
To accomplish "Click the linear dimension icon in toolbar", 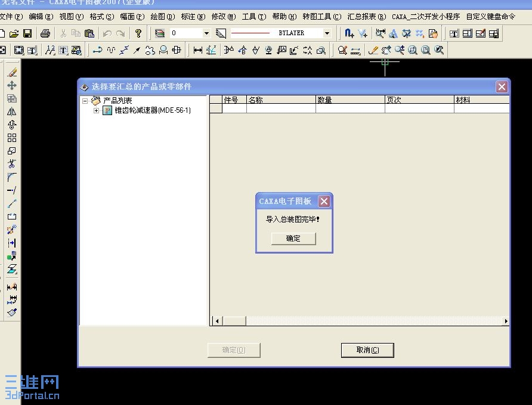I will point(198,51).
